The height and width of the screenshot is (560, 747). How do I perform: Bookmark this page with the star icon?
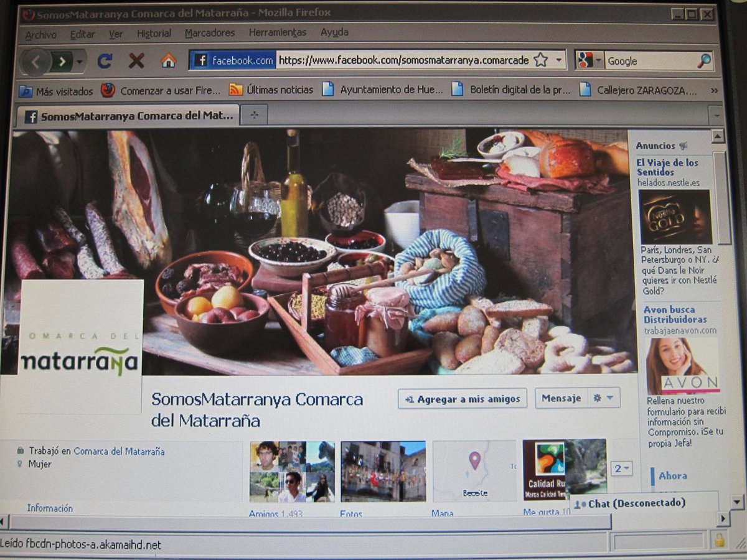(x=540, y=60)
